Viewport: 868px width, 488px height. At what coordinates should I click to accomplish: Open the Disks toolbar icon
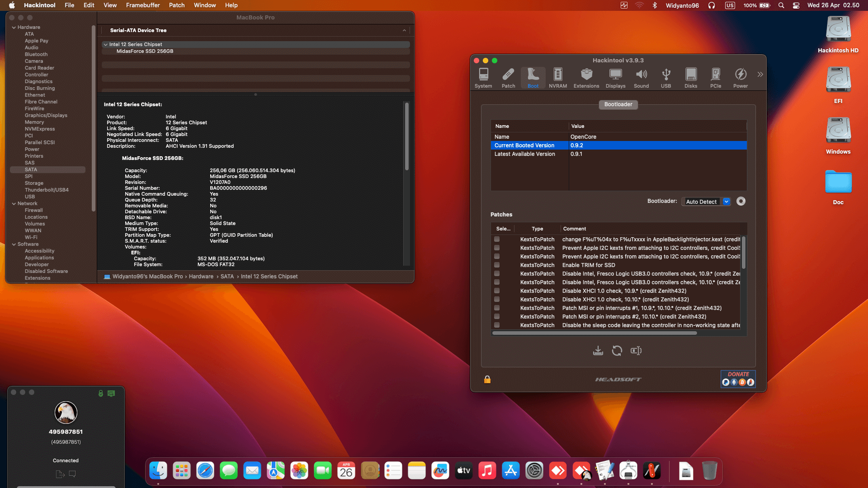[691, 78]
